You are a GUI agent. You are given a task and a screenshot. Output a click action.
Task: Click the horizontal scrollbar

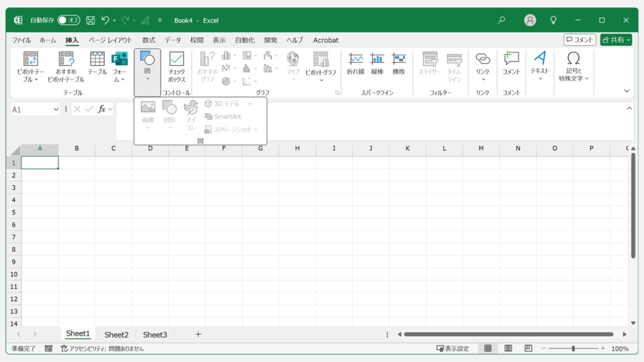(508, 334)
